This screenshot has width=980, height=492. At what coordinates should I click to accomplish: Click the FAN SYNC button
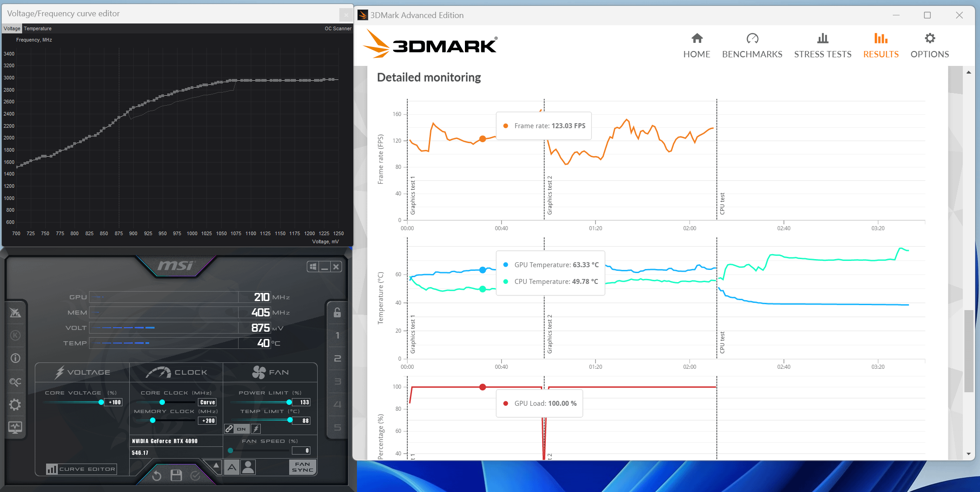point(302,467)
